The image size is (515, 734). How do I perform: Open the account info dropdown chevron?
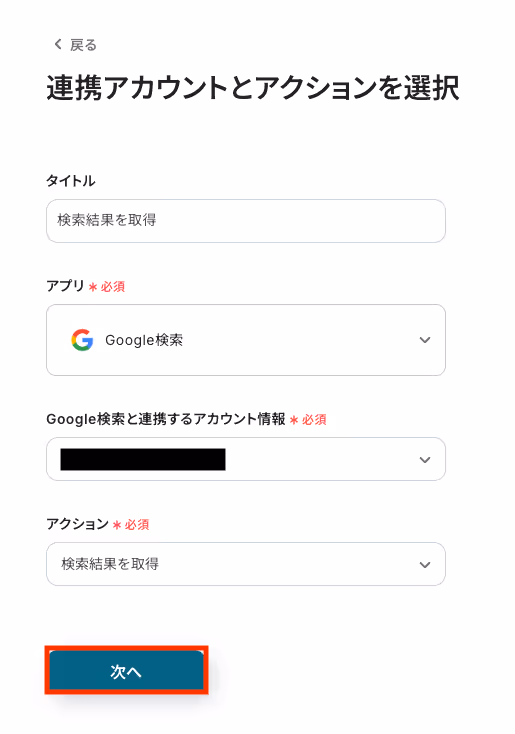(x=425, y=460)
